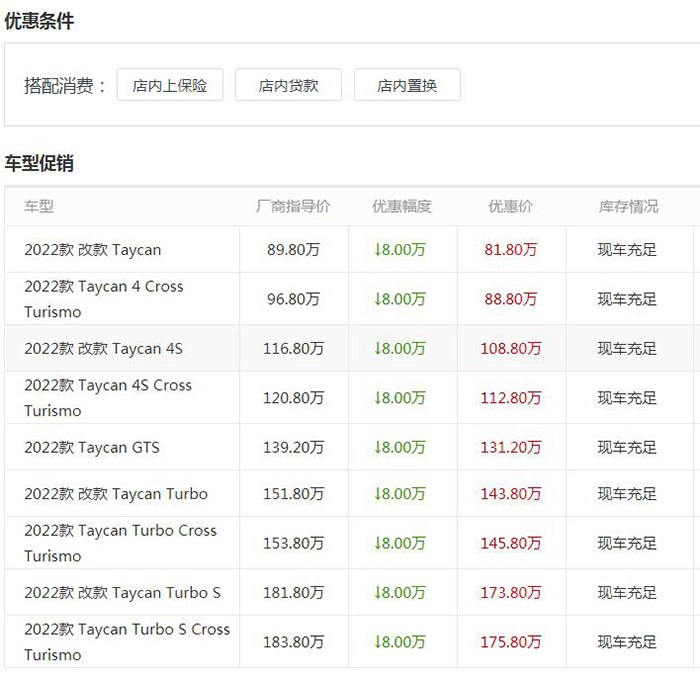Click the 112.80万 discounted price
The width and height of the screenshot is (700, 677).
[x=511, y=397]
